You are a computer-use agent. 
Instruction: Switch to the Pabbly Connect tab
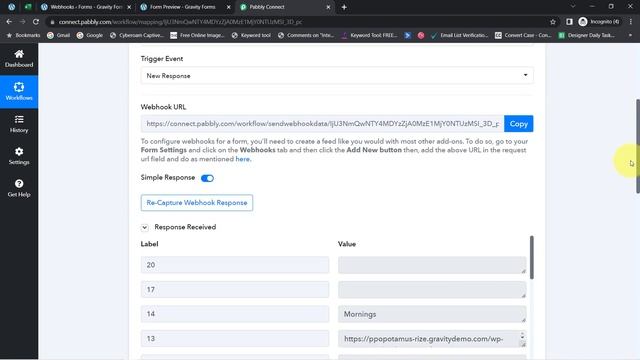pyautogui.click(x=284, y=7)
